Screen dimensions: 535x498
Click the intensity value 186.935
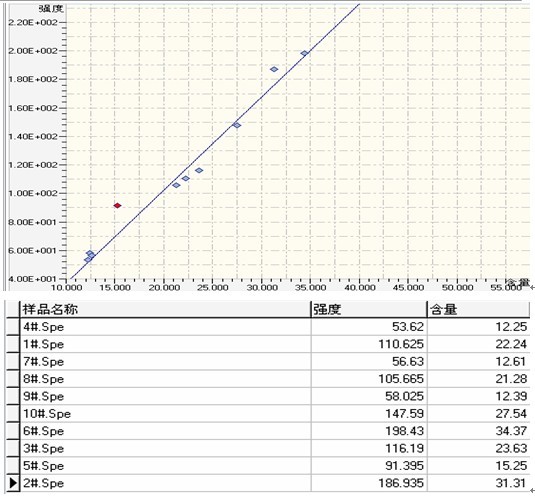tap(401, 483)
